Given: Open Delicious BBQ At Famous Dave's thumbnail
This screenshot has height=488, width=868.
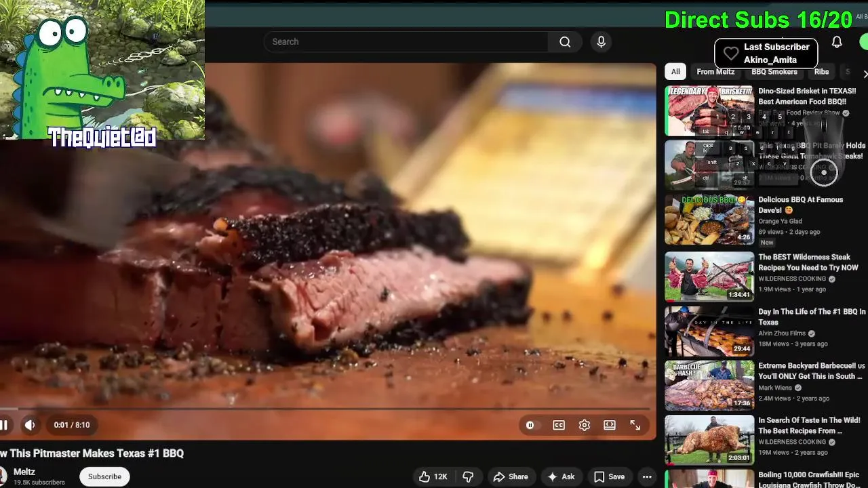Looking at the screenshot, I should pyautogui.click(x=709, y=220).
